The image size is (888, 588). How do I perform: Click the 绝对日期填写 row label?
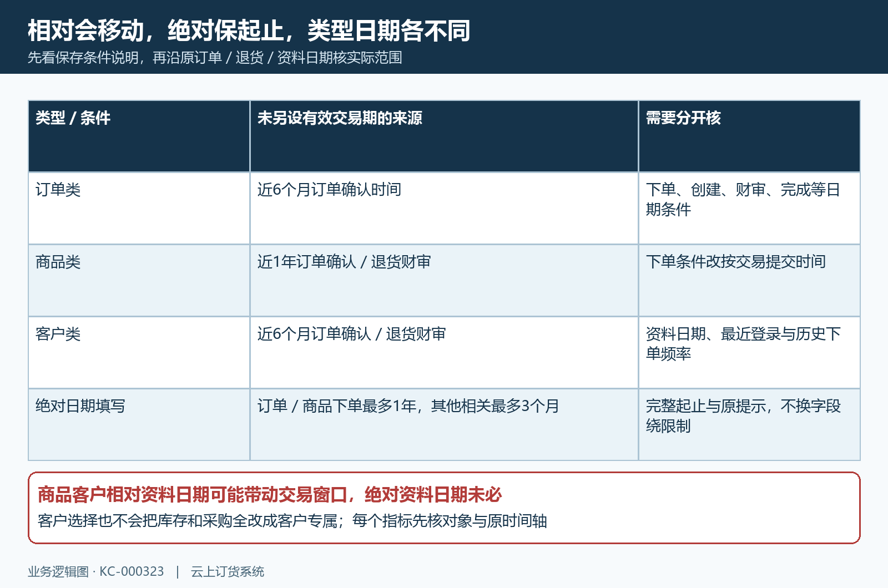coord(139,424)
